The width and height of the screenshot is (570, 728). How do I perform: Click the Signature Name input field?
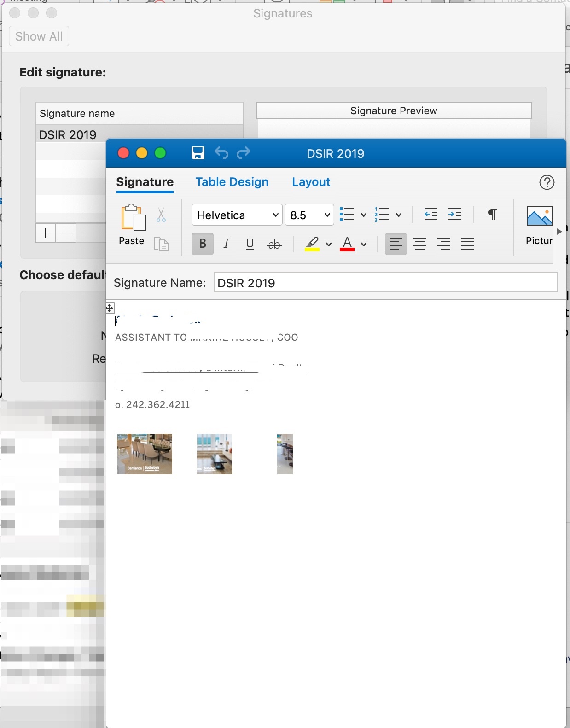pyautogui.click(x=386, y=282)
